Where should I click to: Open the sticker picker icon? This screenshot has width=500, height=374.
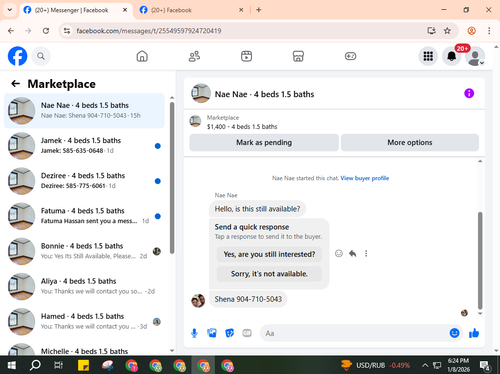coord(229,333)
